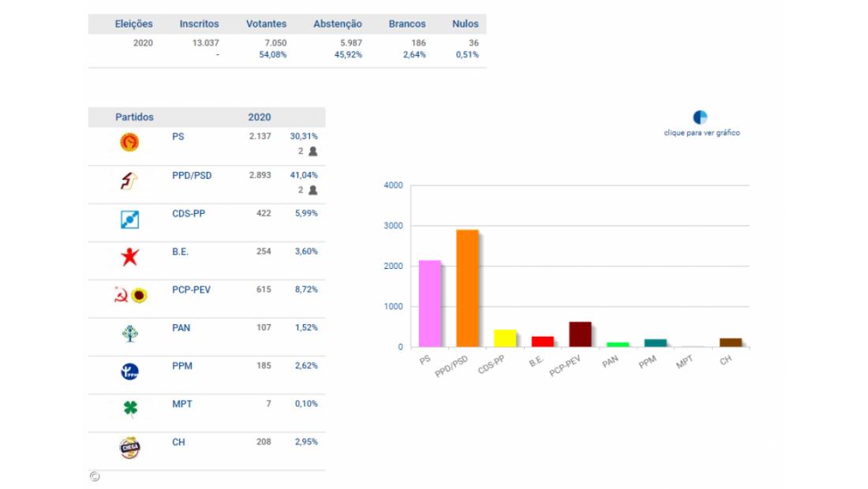Click the copyright symbol below the table
This screenshot has height=489, width=868.
tap(95, 476)
